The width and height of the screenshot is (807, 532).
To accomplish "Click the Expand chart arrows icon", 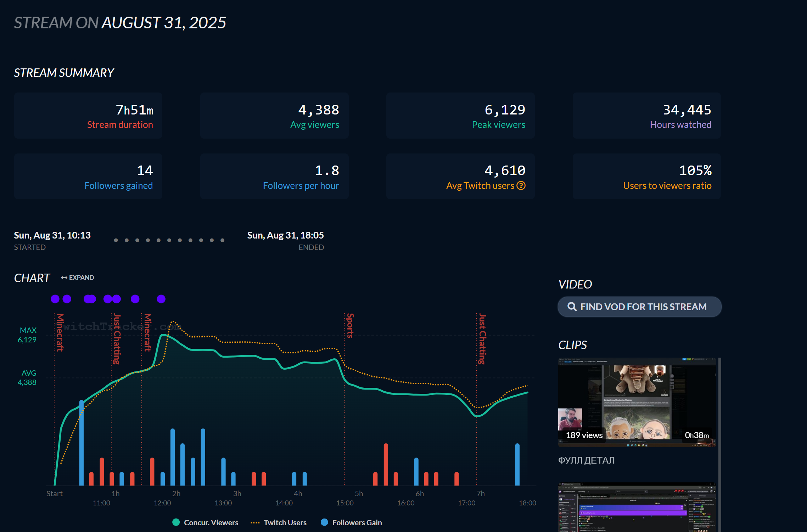I will tap(64, 278).
